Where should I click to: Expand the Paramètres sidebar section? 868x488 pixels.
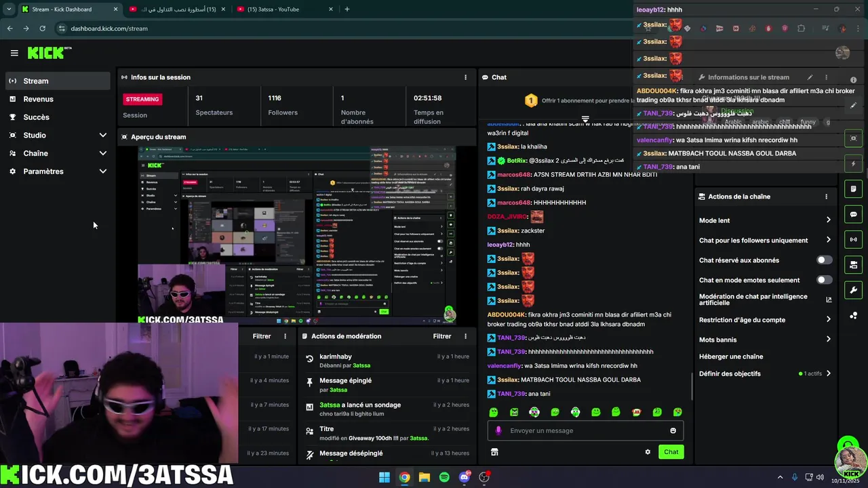point(57,171)
